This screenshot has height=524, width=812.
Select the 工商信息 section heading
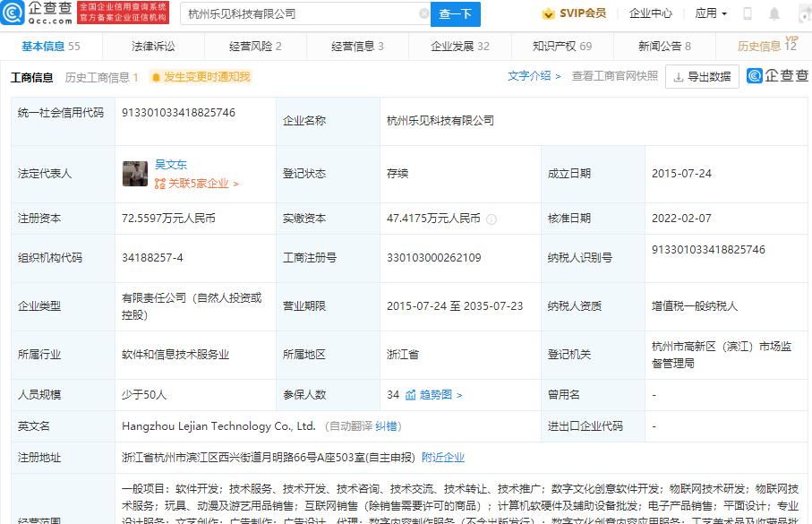pos(31,78)
